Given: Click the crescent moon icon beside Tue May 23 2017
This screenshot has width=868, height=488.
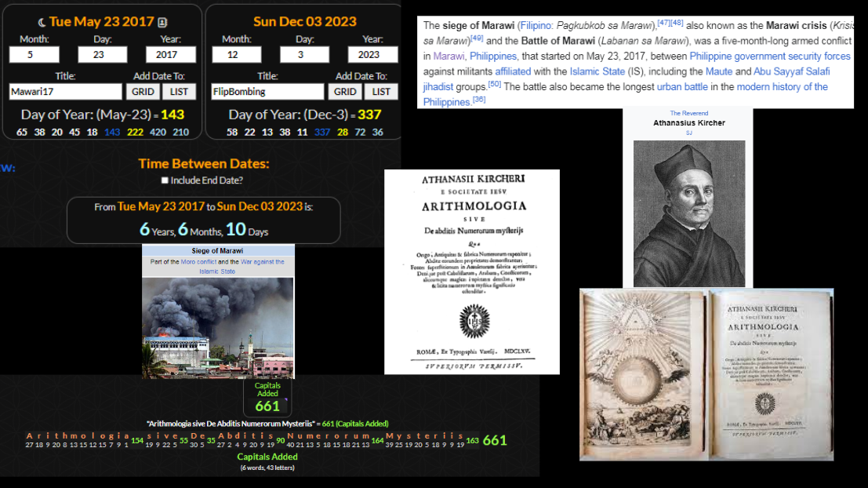Looking at the screenshot, I should 42,23.
